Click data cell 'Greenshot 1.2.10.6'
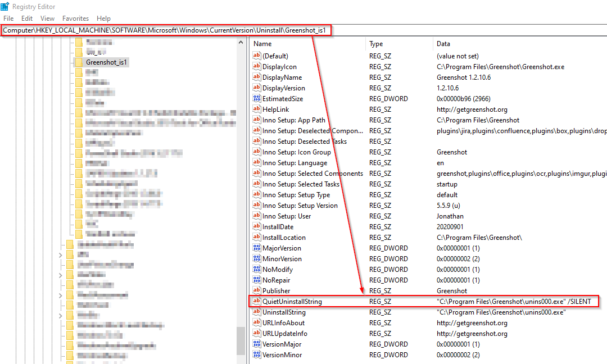Viewport: 607px width, 364px height. click(464, 78)
